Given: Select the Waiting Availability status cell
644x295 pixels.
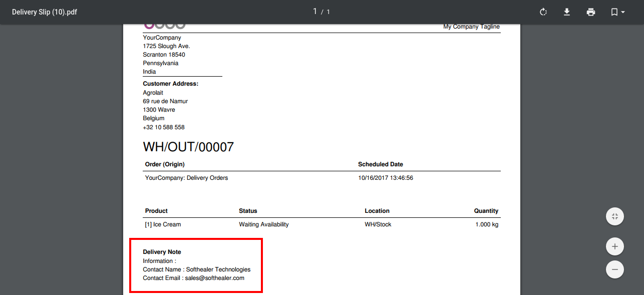Looking at the screenshot, I should 264,224.
